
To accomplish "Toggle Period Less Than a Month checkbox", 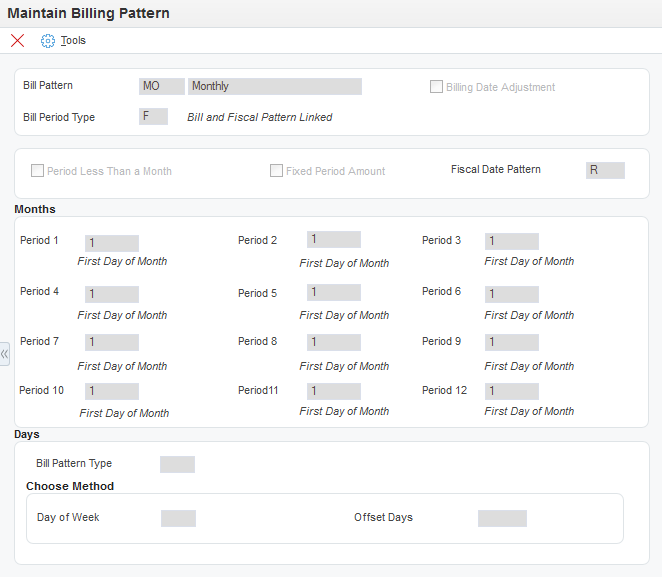I will point(37,171).
